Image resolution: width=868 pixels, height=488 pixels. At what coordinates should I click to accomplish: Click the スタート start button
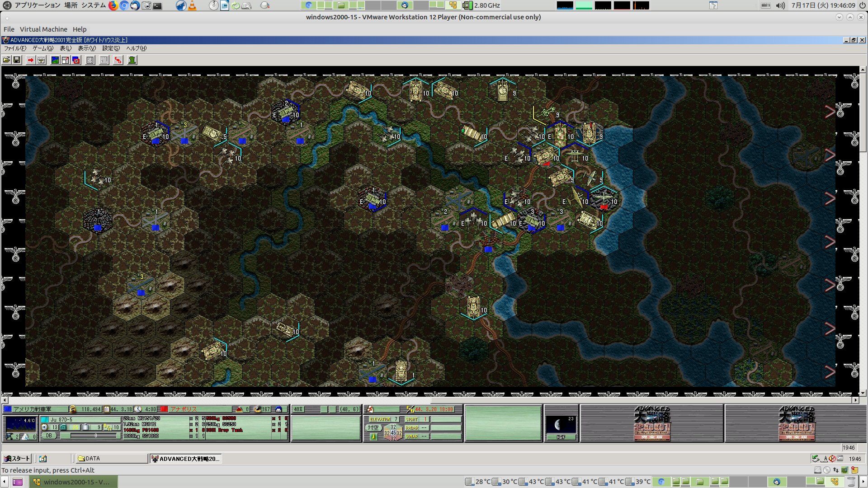click(17, 459)
